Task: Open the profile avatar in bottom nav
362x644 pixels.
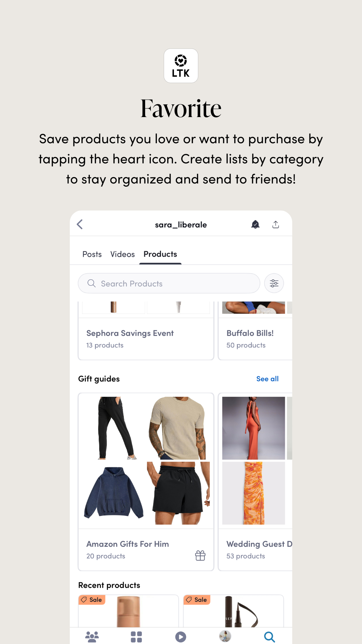Action: coord(225,636)
